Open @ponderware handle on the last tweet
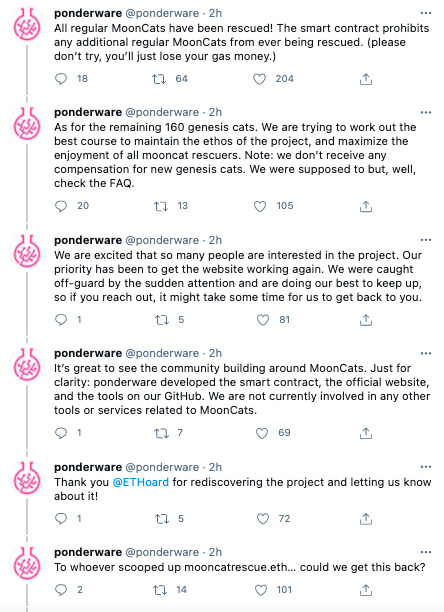 pos(162,552)
